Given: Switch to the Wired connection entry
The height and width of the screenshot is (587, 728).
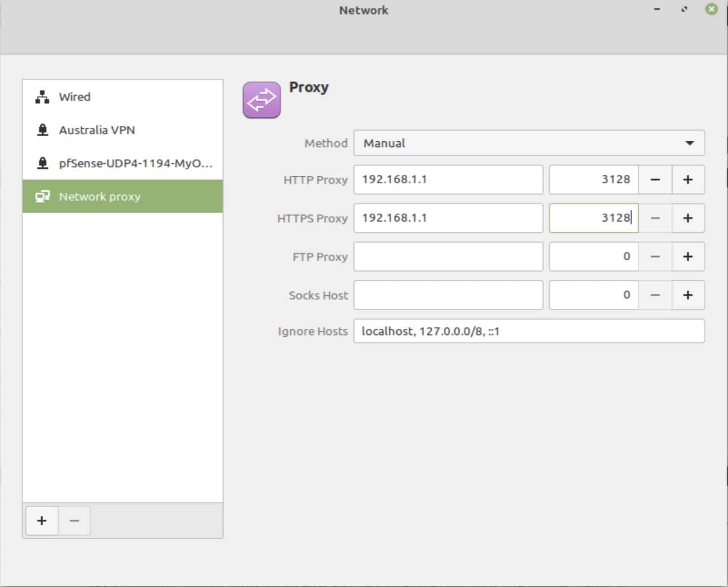Looking at the screenshot, I should [x=75, y=96].
